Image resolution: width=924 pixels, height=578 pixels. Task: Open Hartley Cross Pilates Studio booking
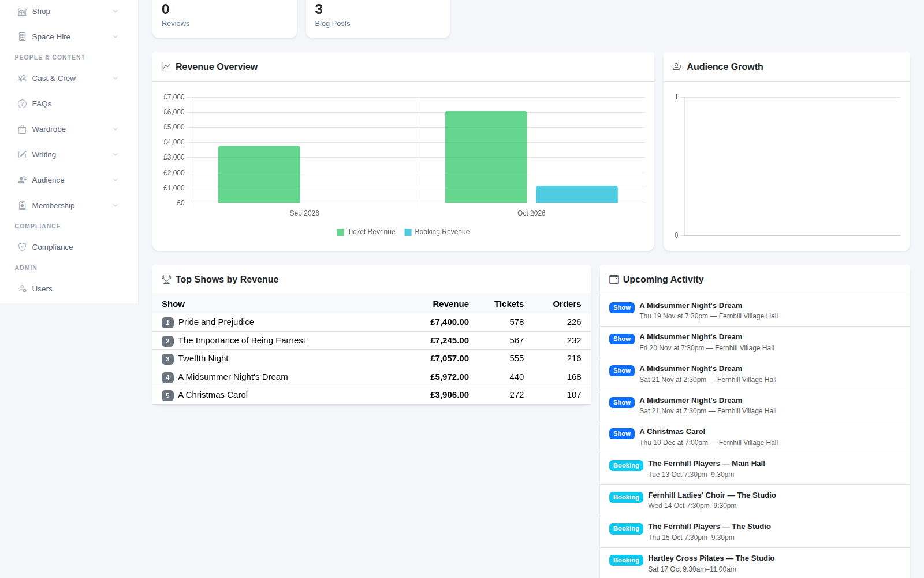755,564
